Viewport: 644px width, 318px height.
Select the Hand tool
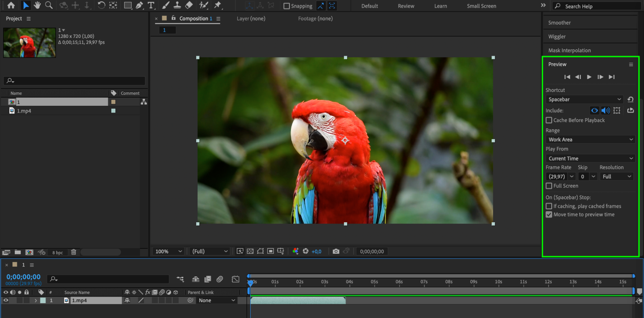37,5
